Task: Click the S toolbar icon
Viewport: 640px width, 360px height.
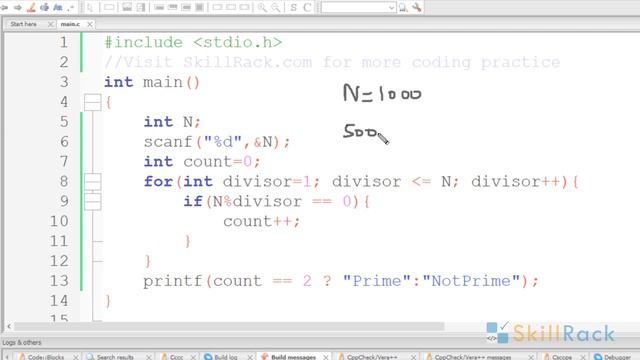Action: [293, 7]
